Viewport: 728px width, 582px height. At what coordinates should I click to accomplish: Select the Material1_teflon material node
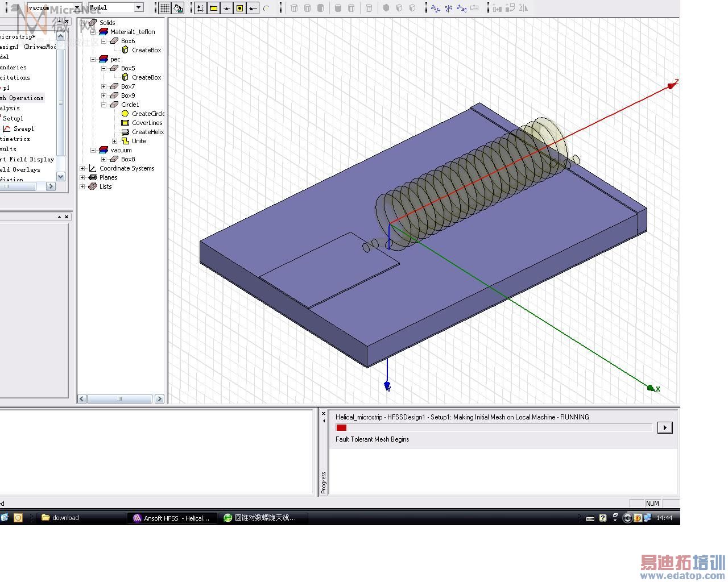132,32
